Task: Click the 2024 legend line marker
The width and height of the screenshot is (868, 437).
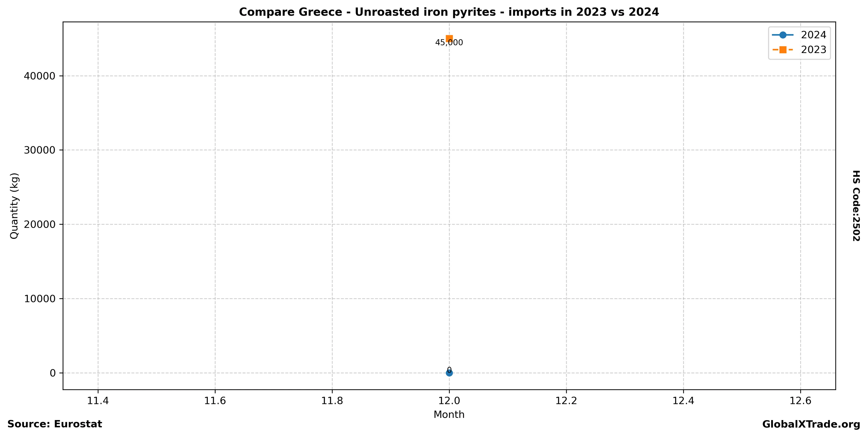Action: click(x=783, y=35)
